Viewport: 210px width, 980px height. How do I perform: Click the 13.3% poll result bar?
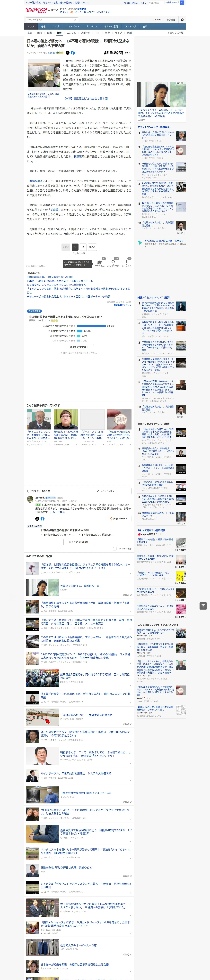[x=80, y=331]
